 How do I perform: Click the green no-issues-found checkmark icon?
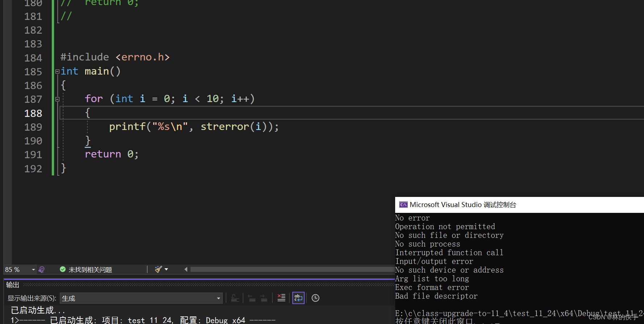coord(63,269)
